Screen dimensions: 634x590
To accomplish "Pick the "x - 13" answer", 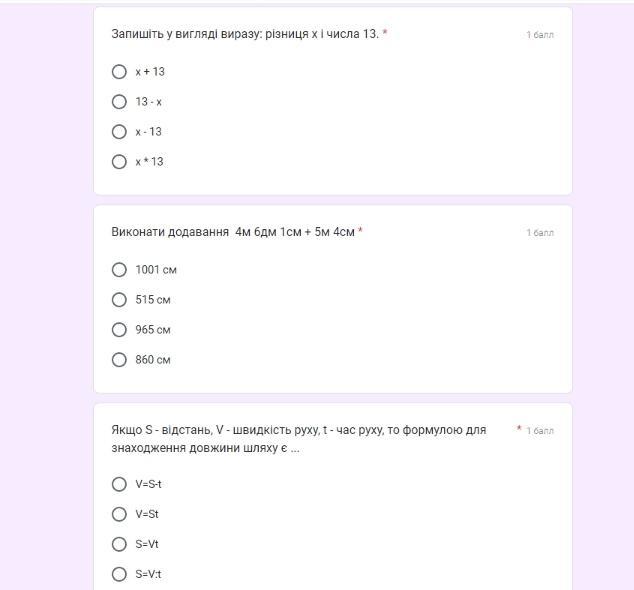I will coord(119,132).
